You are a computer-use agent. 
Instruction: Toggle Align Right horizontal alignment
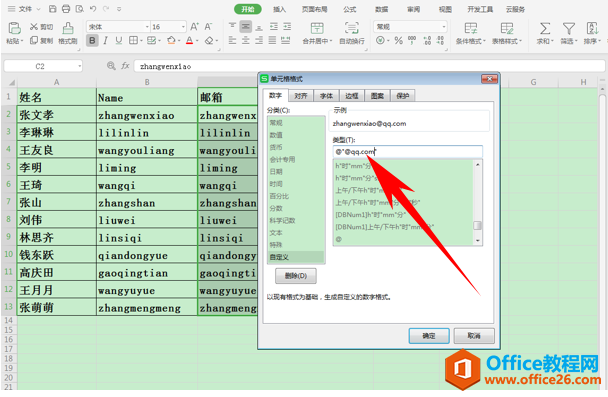pos(259,40)
